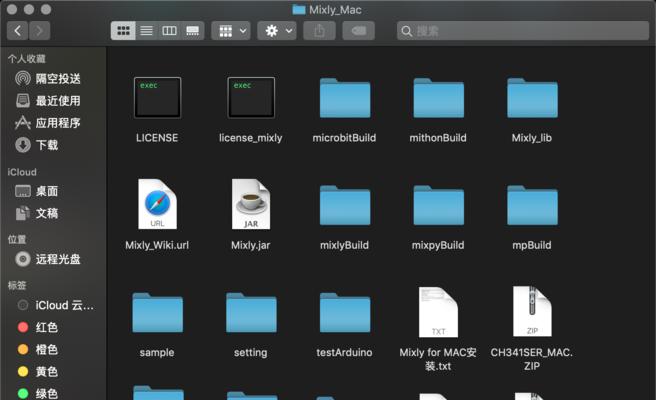
Task: Select the Mixly_lib folder
Action: (x=532, y=110)
